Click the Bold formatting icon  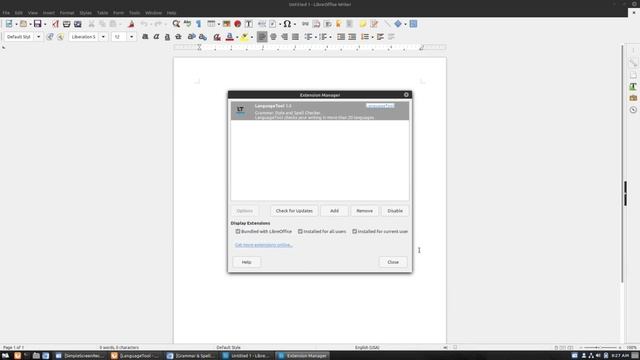point(145,37)
